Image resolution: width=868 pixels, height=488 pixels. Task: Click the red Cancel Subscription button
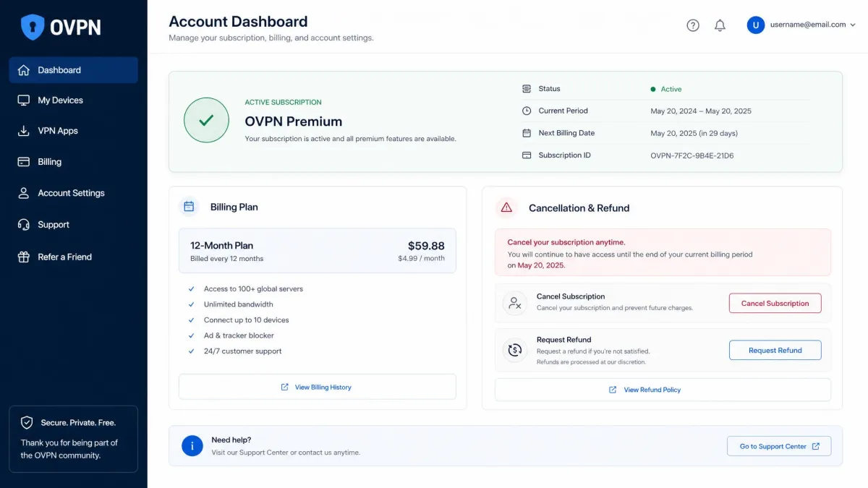pos(775,304)
